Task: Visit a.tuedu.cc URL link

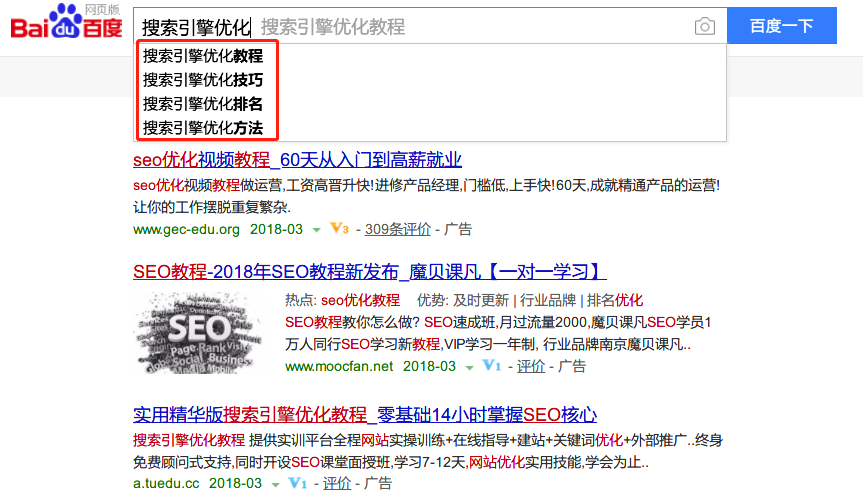Action: [x=166, y=483]
